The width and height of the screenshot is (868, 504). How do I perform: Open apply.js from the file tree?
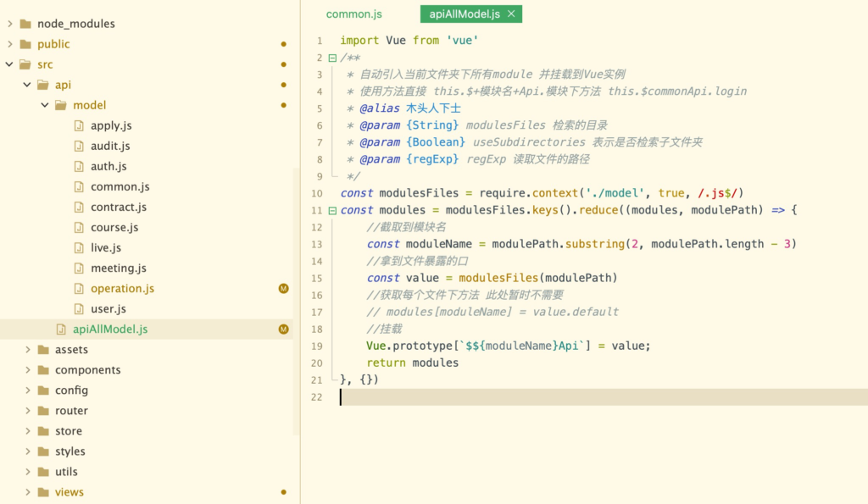(x=111, y=125)
